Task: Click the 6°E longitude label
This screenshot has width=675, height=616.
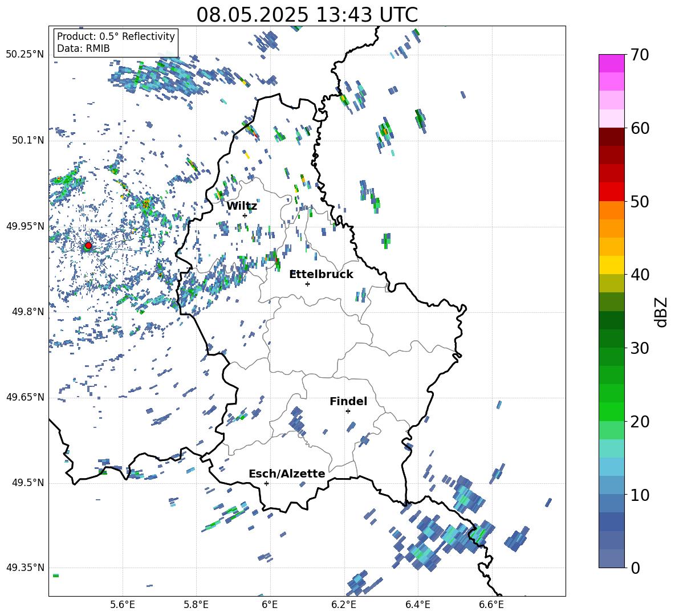Action: [270, 605]
